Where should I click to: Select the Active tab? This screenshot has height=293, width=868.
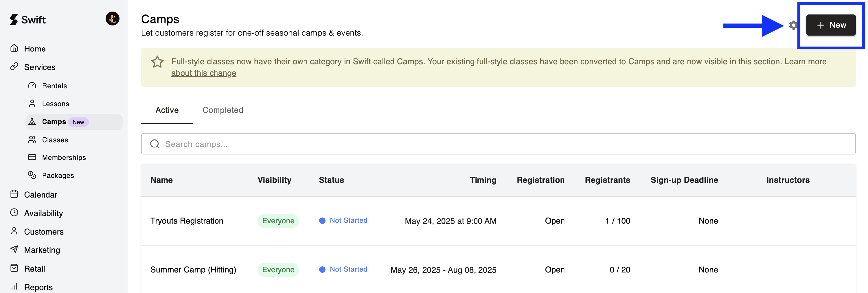coord(167,110)
